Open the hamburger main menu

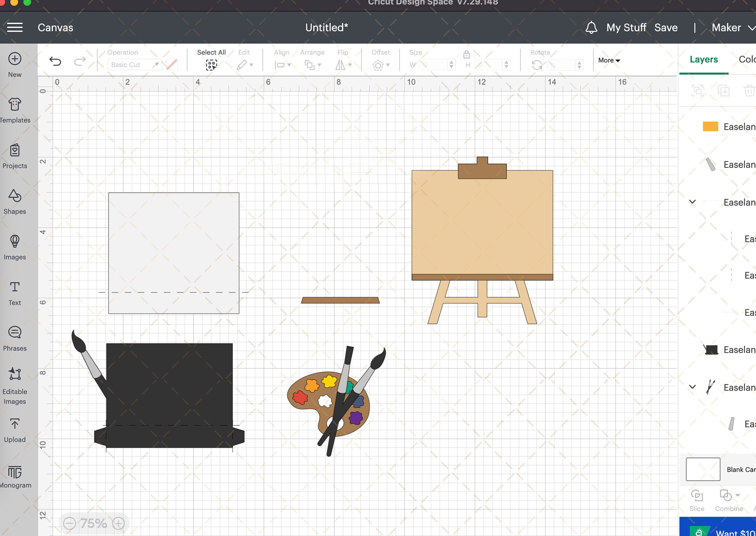[15, 27]
